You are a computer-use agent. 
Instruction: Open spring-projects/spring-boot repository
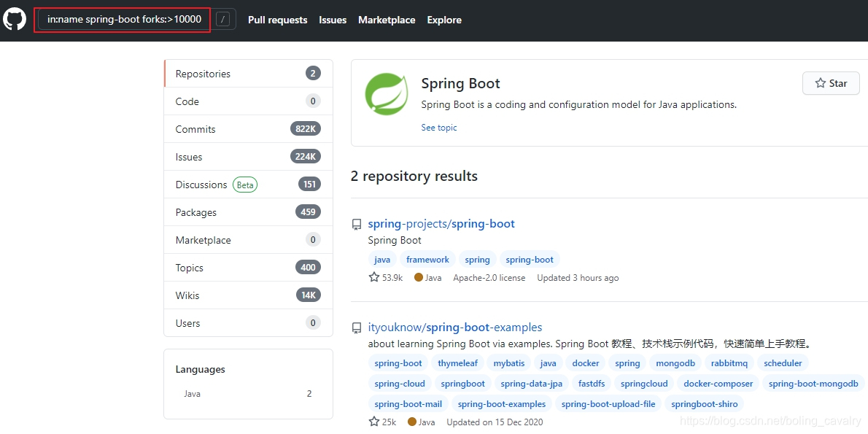(441, 224)
